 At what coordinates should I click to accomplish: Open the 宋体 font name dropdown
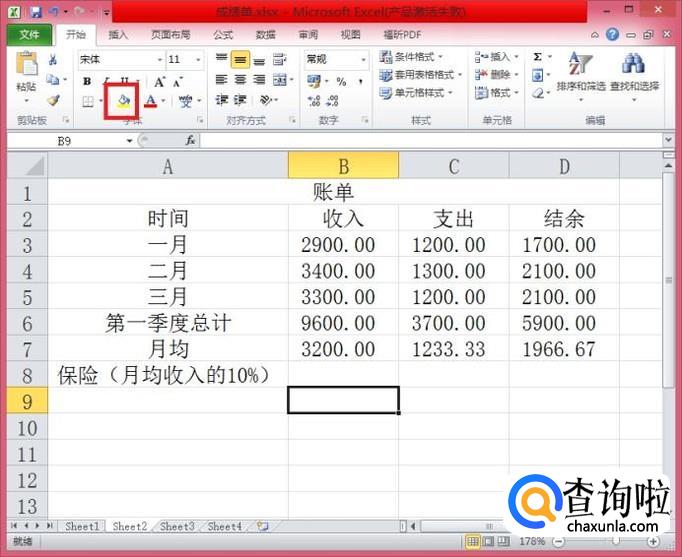click(x=160, y=60)
